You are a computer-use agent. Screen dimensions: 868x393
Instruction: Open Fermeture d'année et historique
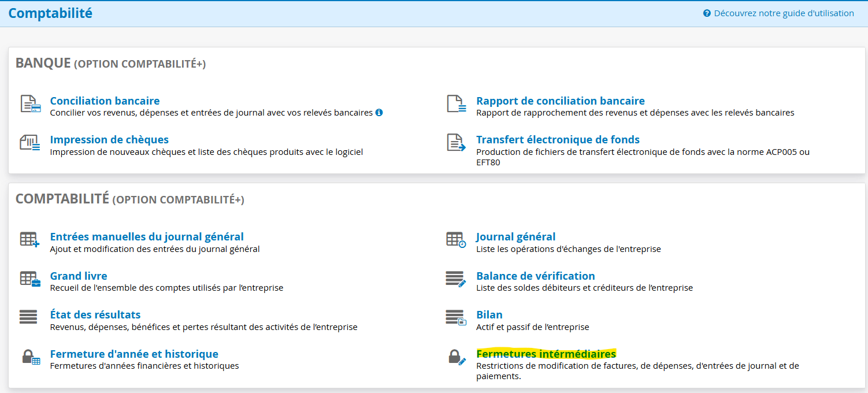point(134,354)
